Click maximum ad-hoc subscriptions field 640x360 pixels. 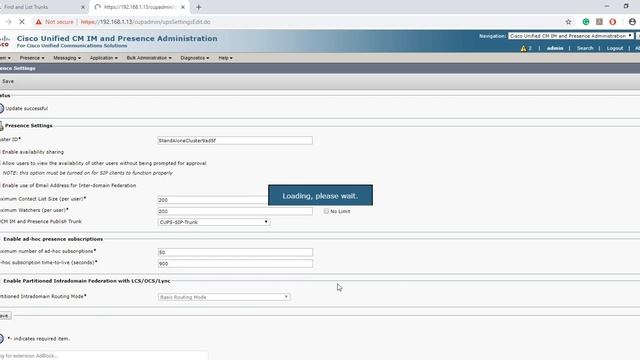click(235, 252)
